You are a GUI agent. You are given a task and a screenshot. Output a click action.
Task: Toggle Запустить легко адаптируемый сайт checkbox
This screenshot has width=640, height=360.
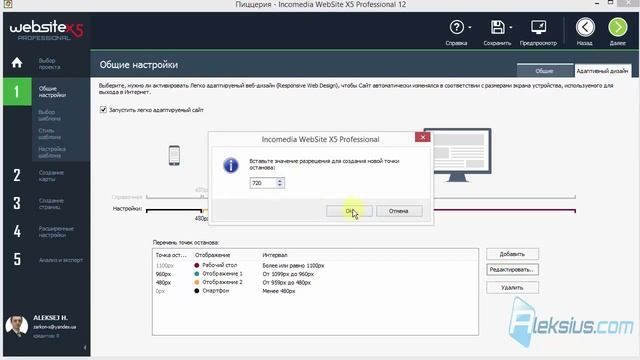(x=103, y=110)
